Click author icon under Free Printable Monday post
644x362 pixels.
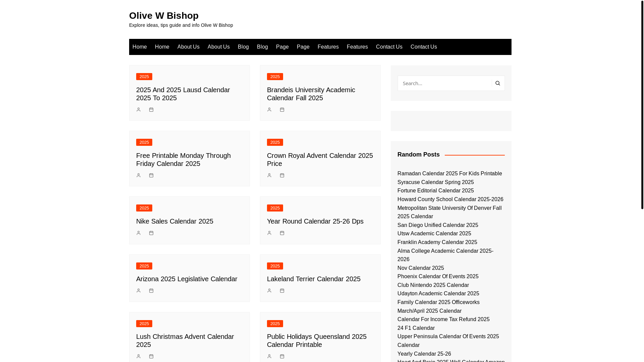139,175
